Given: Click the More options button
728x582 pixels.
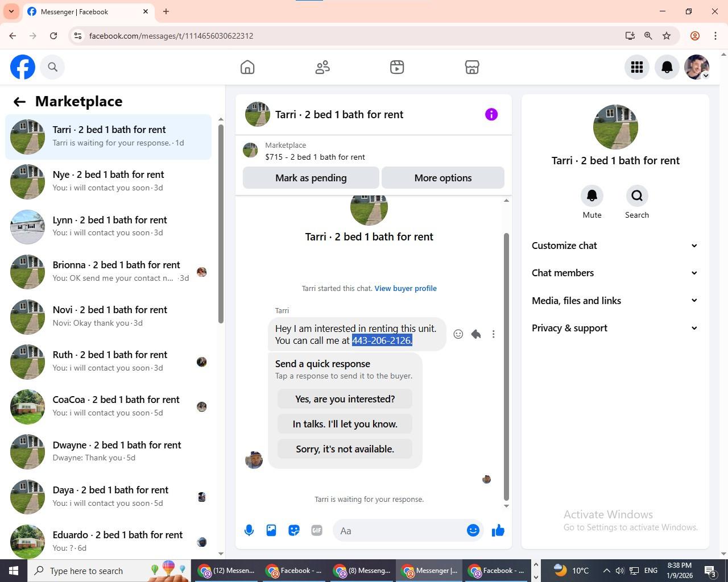Looking at the screenshot, I should tap(443, 178).
